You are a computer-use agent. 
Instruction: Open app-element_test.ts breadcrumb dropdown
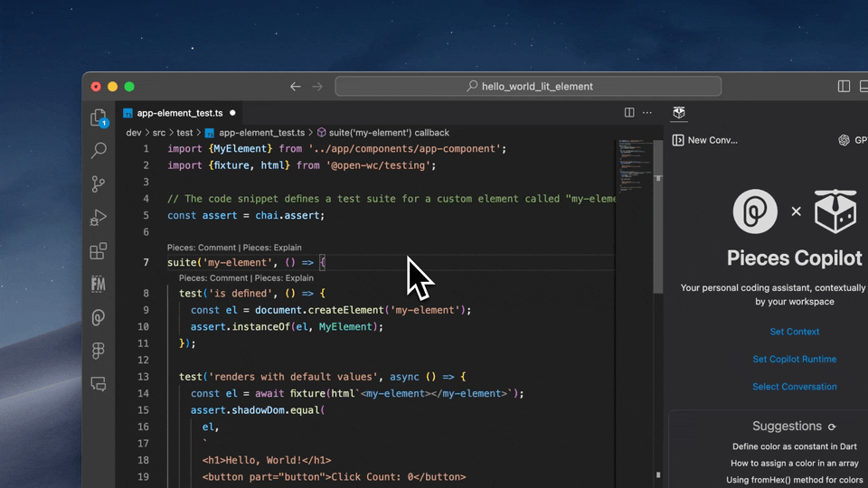pyautogui.click(x=262, y=133)
